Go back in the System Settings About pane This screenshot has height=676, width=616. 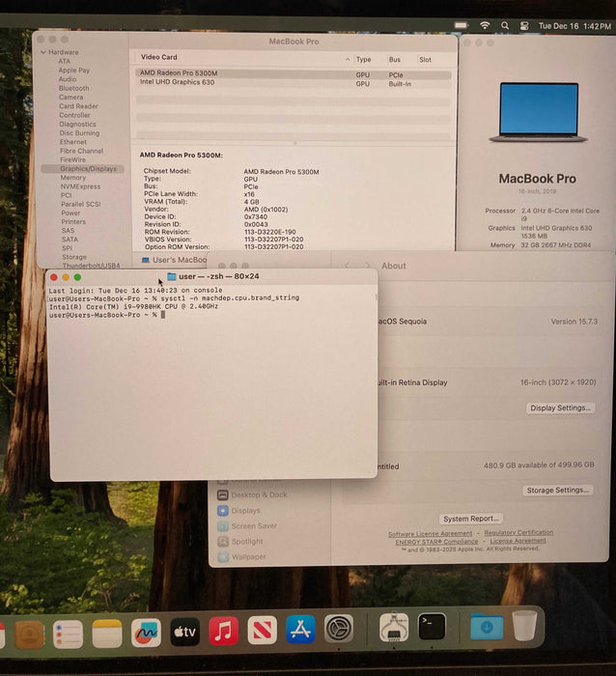[x=347, y=266]
